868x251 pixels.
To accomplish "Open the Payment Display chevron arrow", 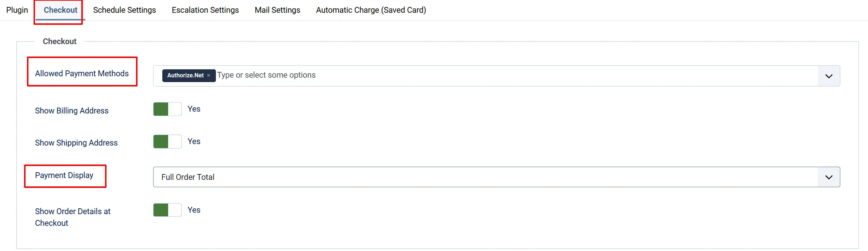I will point(829,177).
